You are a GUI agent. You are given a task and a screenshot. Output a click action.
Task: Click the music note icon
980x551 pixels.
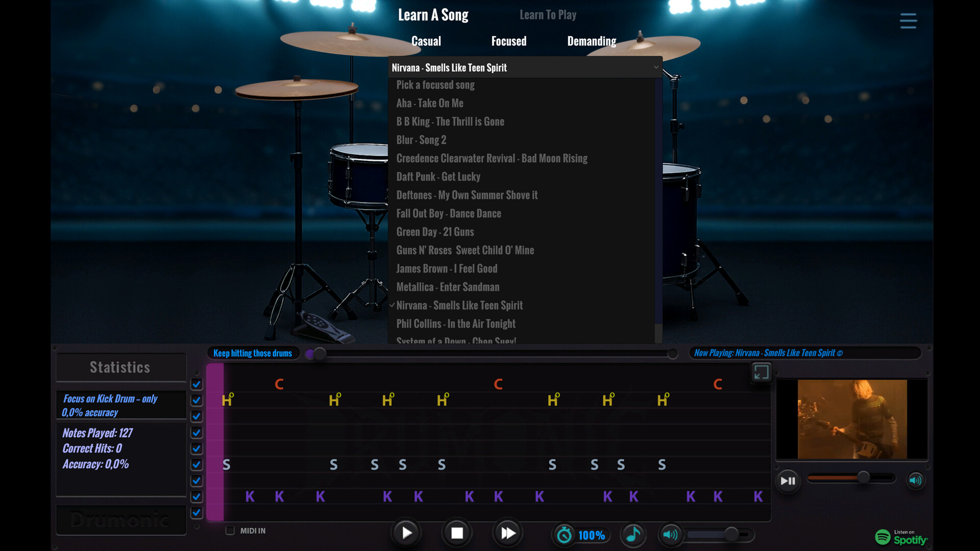pos(633,534)
